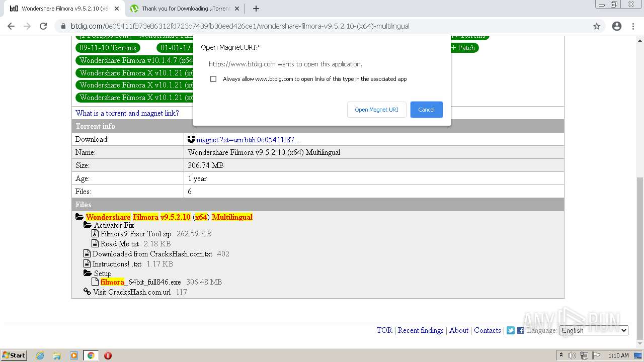Open the Chrome profile avatar menu
Image resolution: width=644 pixels, height=362 pixels.
(x=617, y=26)
